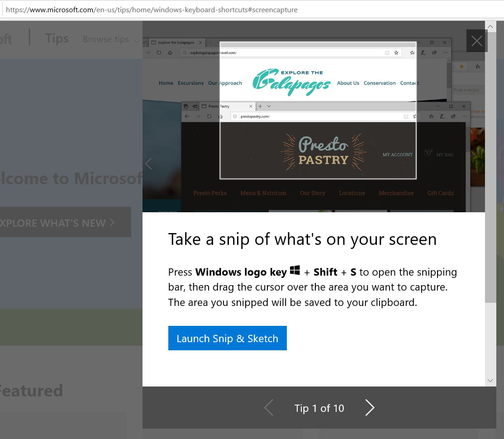
Task: Click the favorites star in Galapagos address bar
Action: (396, 52)
